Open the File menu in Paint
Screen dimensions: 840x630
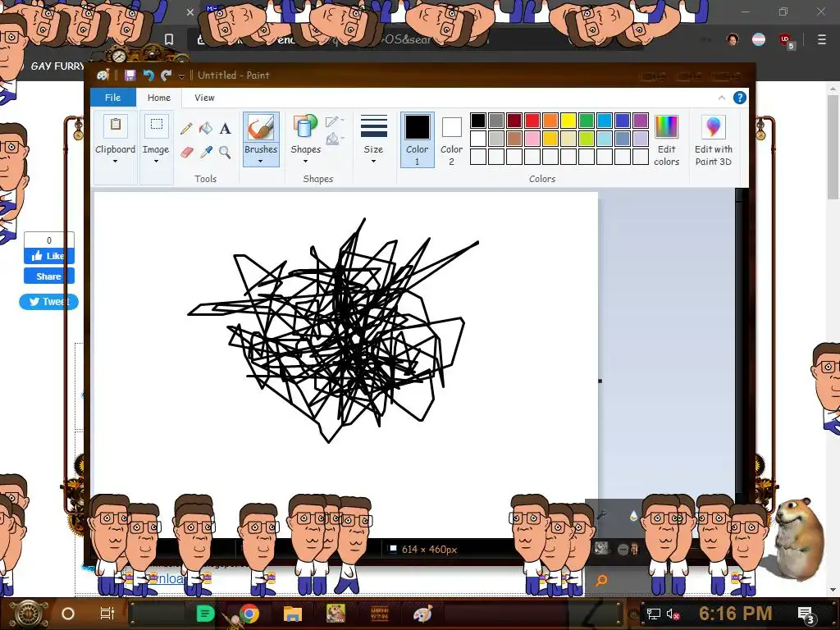point(112,98)
